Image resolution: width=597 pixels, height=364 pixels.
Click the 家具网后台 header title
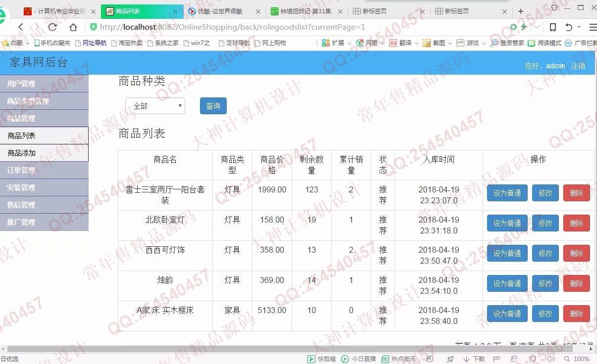coord(39,62)
